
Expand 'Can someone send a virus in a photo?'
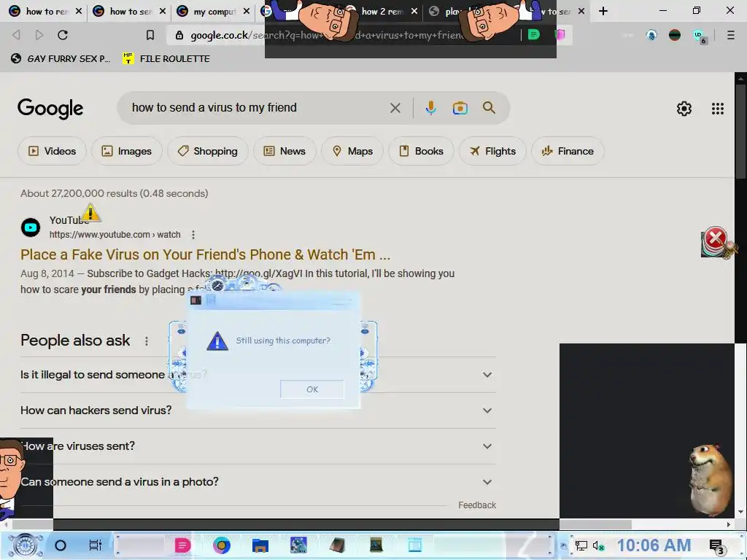coord(258,482)
